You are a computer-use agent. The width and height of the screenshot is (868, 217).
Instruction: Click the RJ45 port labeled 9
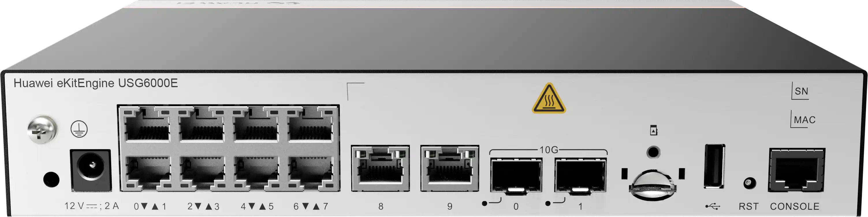[x=450, y=169]
